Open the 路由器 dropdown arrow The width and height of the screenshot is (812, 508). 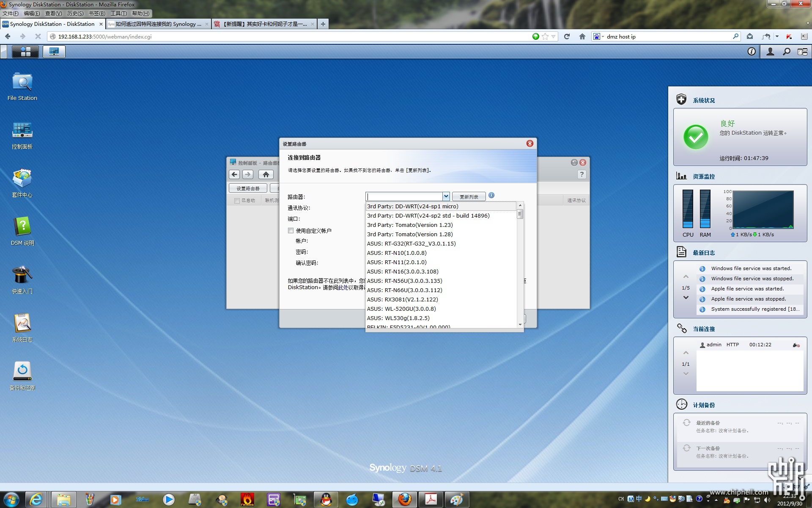coord(446,196)
